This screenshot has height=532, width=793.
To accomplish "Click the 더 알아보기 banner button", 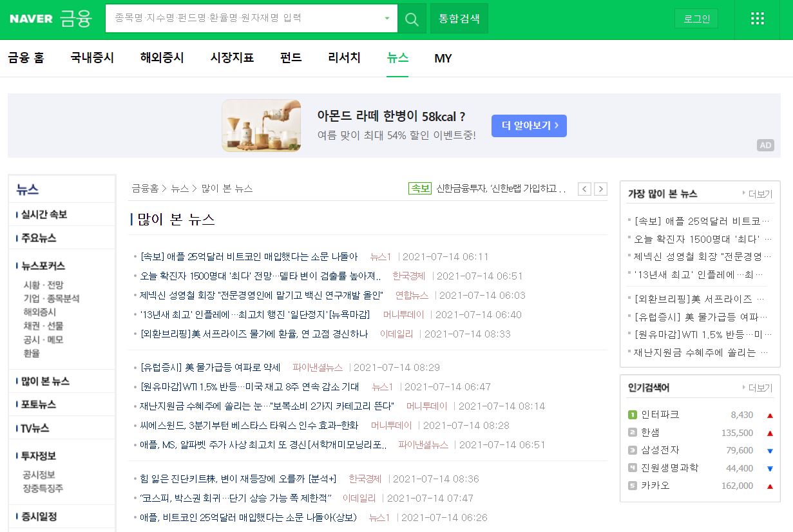I will 529,126.
